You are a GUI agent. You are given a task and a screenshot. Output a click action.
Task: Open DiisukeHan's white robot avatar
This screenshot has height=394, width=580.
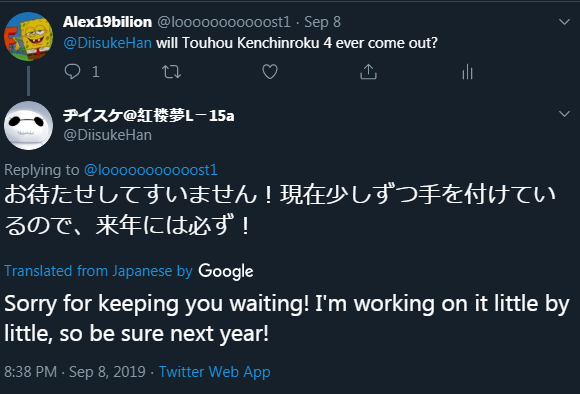pos(28,125)
